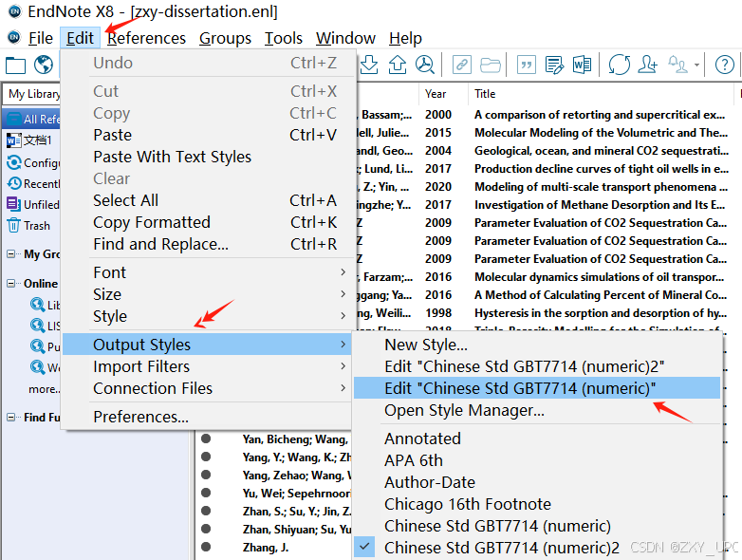Open the Help menu
Viewport: 742px width, 560px height.
pos(405,38)
